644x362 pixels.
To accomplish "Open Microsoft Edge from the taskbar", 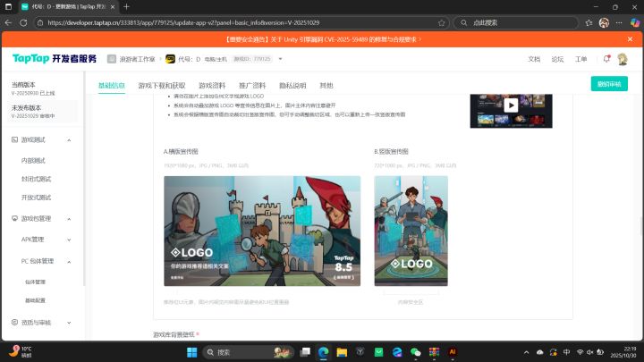I will click(x=323, y=352).
